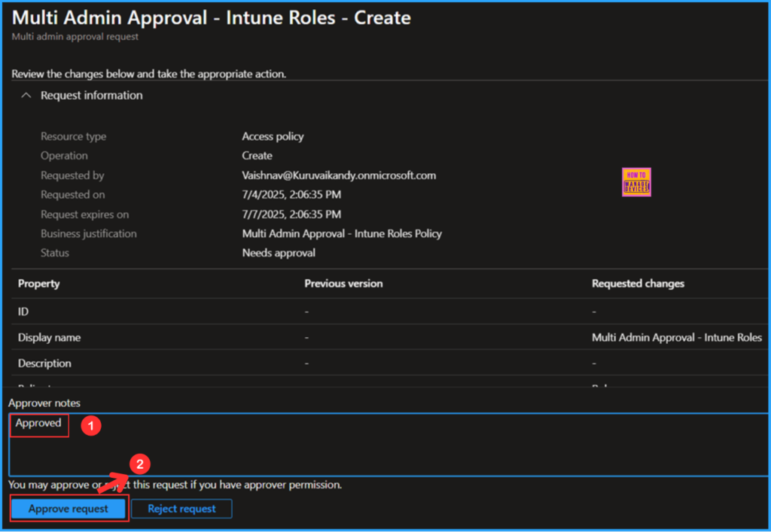The width and height of the screenshot is (771, 532).
Task: Click the Approve request button
Action: 69,509
